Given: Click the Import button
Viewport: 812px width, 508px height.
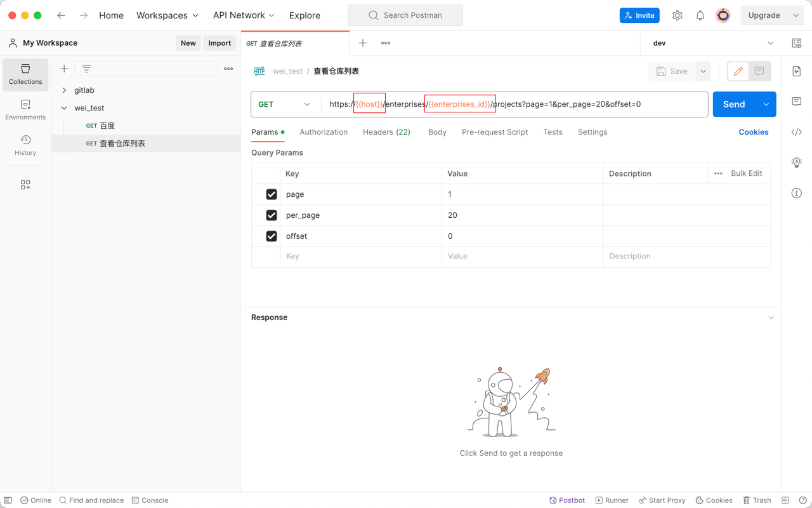Looking at the screenshot, I should pyautogui.click(x=219, y=43).
